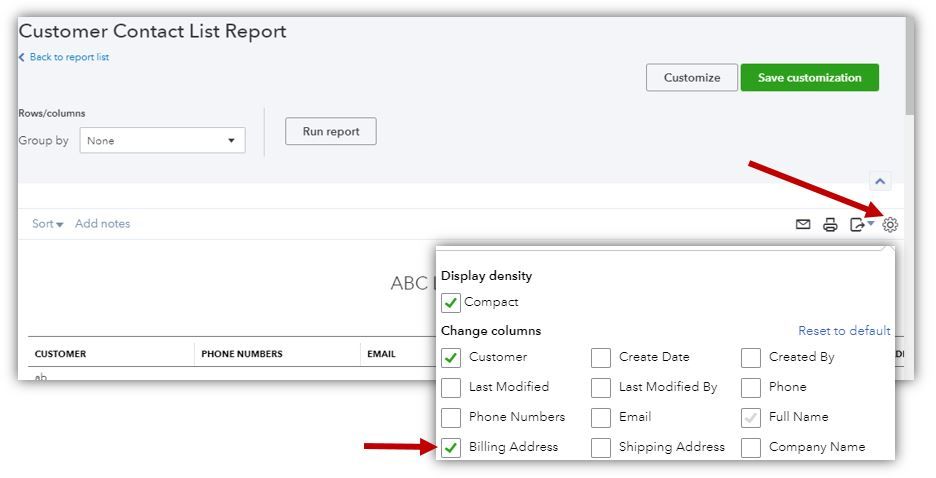The width and height of the screenshot is (936, 478).
Task: Uncheck the Billing Address column checkbox
Action: [451, 447]
